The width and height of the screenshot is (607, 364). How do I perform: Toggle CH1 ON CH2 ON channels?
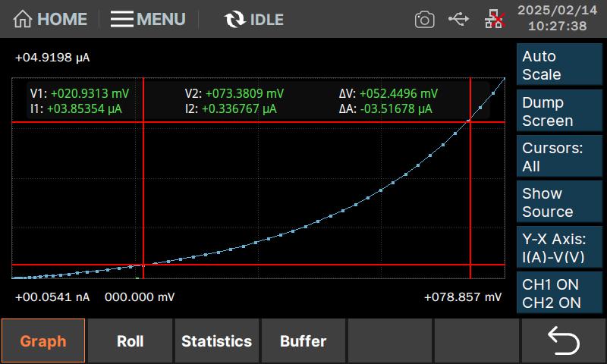click(x=560, y=293)
